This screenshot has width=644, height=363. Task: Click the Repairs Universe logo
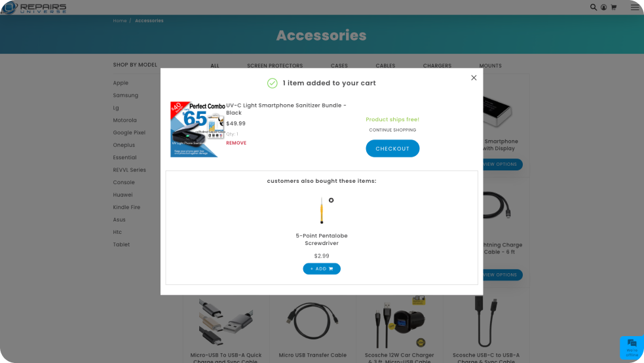pyautogui.click(x=33, y=7)
